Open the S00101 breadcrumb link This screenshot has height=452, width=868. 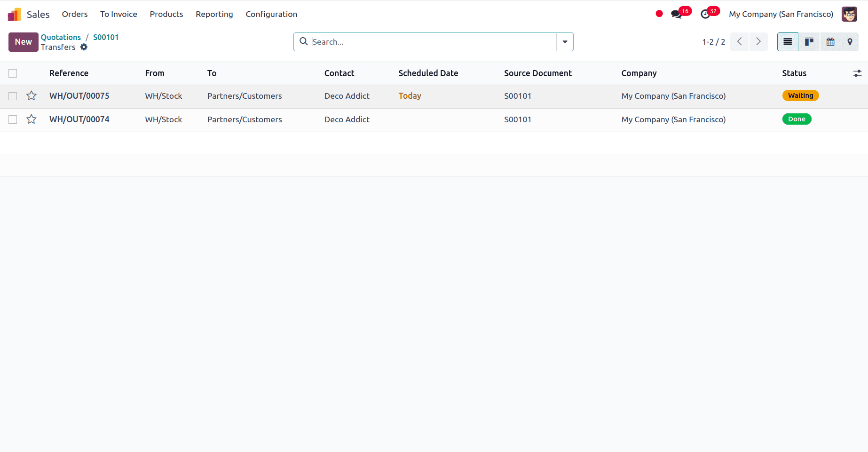[106, 37]
